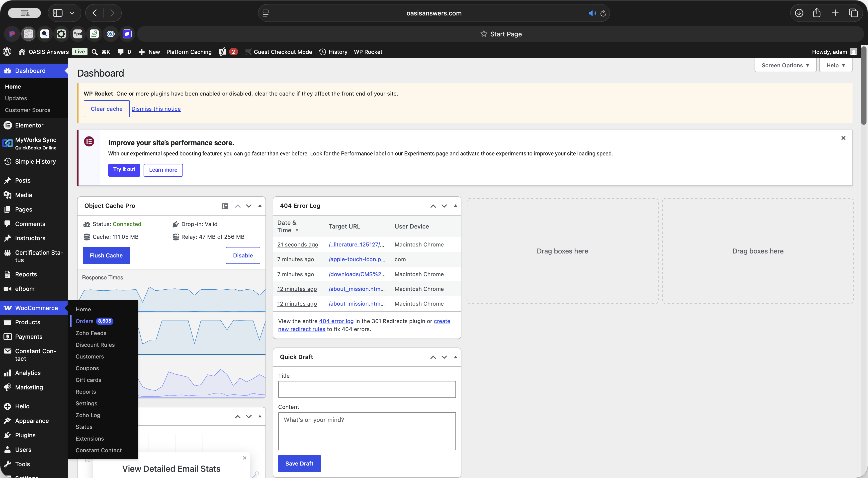Move Object Cache Pro widget down
Screen dimensions: 868x478
[x=249, y=206]
